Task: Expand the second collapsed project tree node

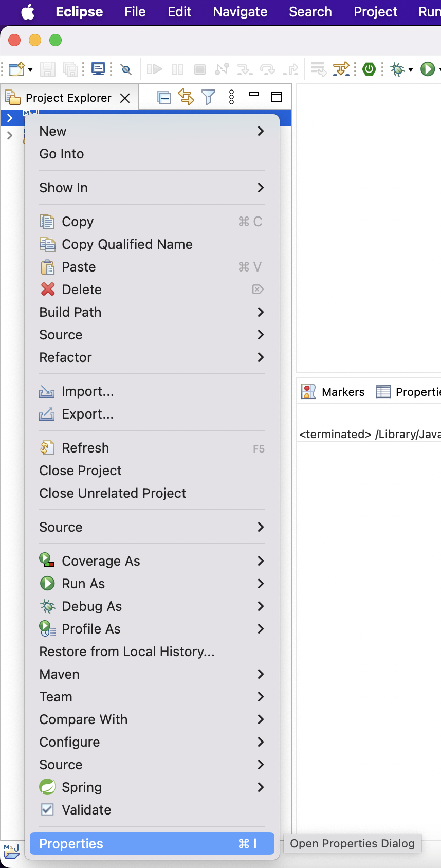Action: (9, 136)
